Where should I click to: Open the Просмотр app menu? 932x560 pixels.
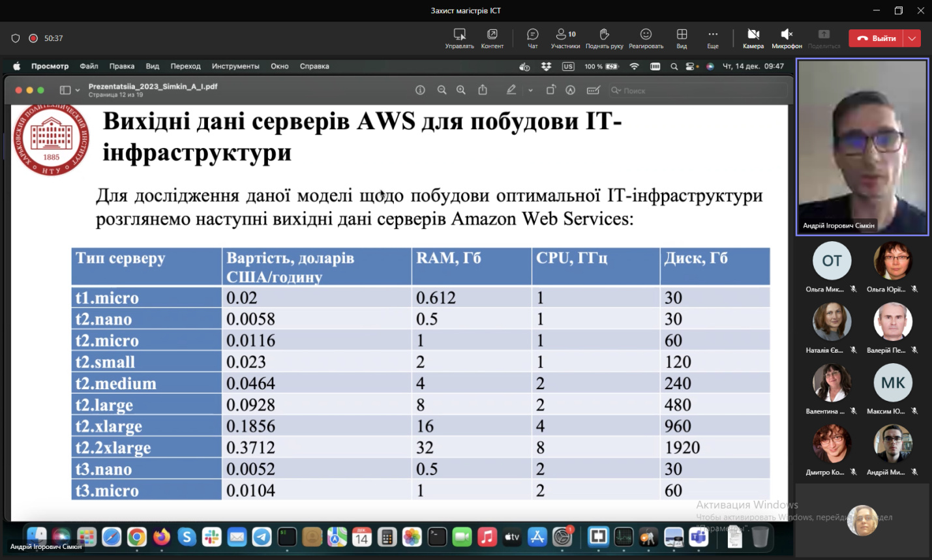[50, 66]
